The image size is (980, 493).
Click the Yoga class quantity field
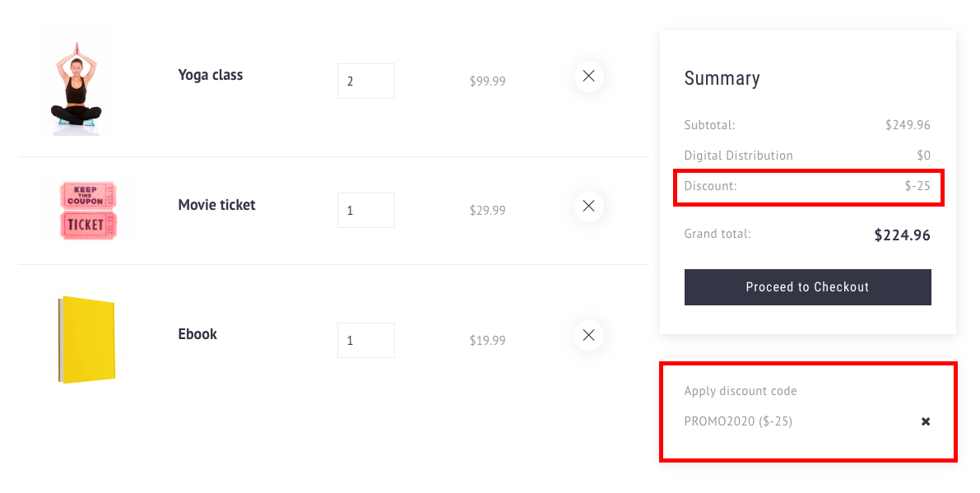[365, 81]
